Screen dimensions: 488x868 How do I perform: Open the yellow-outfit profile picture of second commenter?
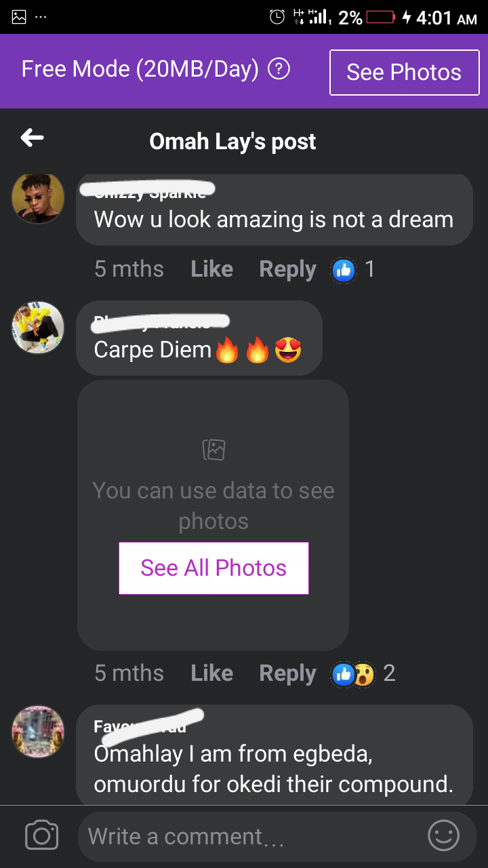tap(38, 328)
